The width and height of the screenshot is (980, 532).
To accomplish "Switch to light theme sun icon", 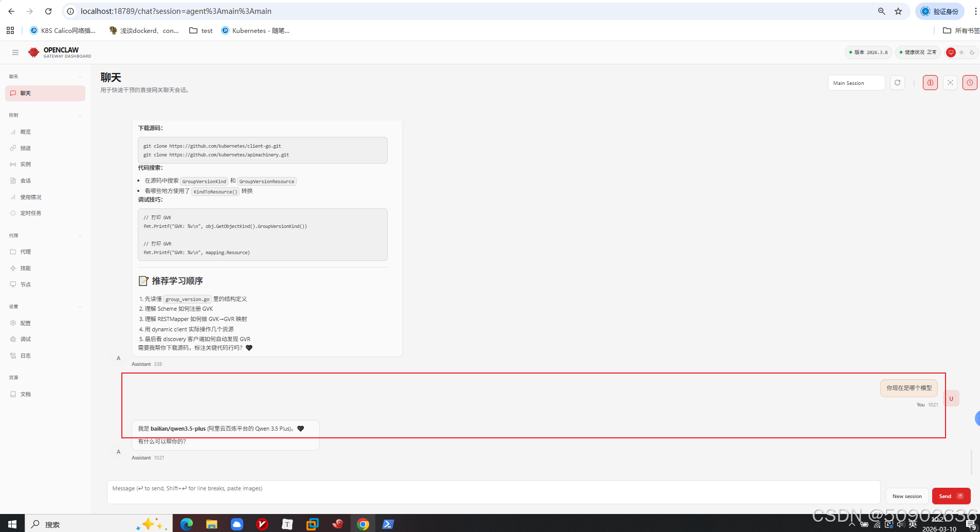I will (961, 52).
